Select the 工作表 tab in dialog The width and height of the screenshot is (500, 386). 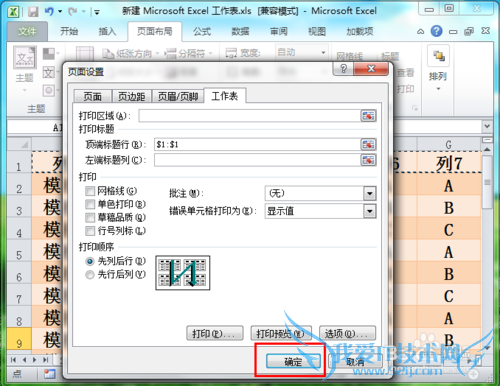click(225, 96)
